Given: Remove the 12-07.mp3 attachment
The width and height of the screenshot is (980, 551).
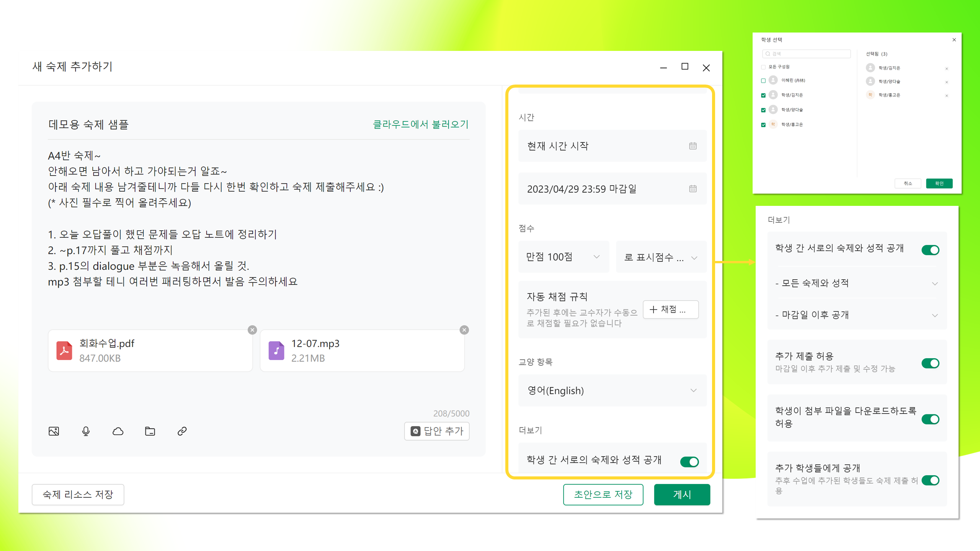Looking at the screenshot, I should coord(464,330).
